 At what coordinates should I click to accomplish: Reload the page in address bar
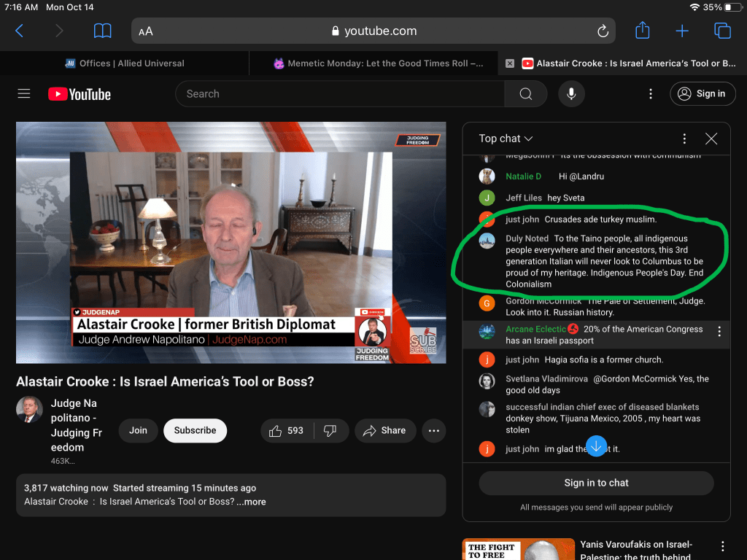pos(603,31)
